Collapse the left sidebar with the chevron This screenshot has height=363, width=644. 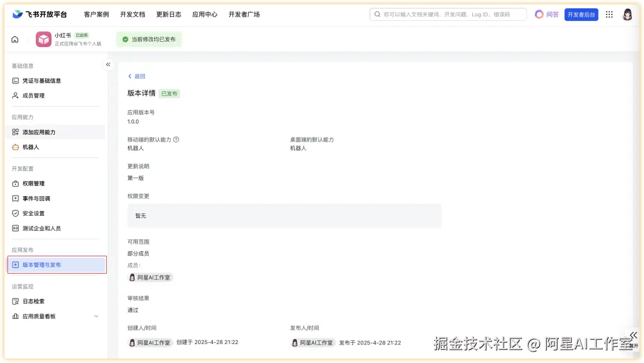pyautogui.click(x=108, y=64)
